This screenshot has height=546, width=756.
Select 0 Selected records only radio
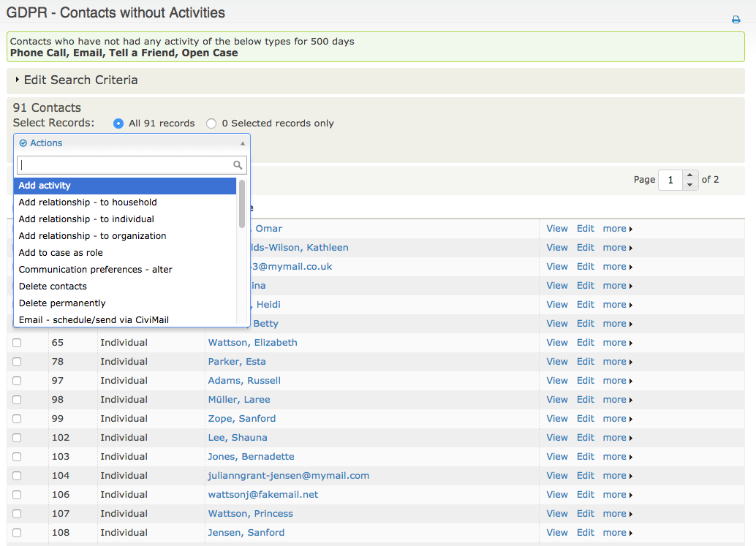[211, 124]
